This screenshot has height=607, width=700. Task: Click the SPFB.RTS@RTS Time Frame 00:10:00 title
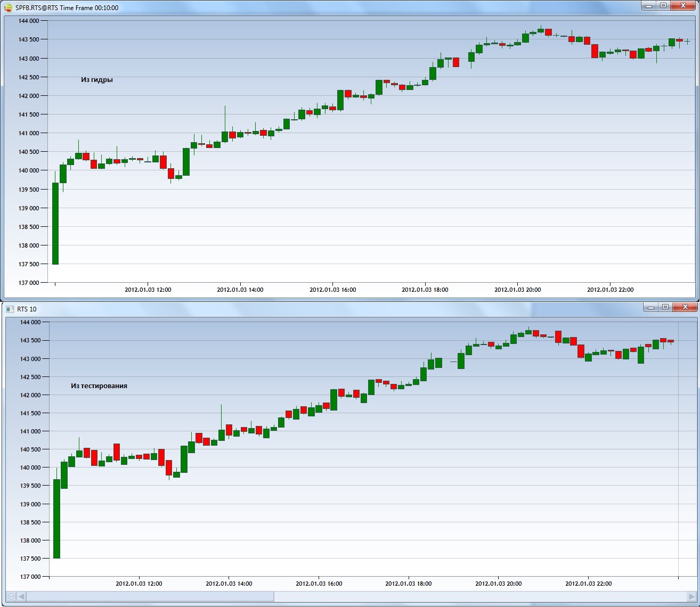tap(67, 8)
